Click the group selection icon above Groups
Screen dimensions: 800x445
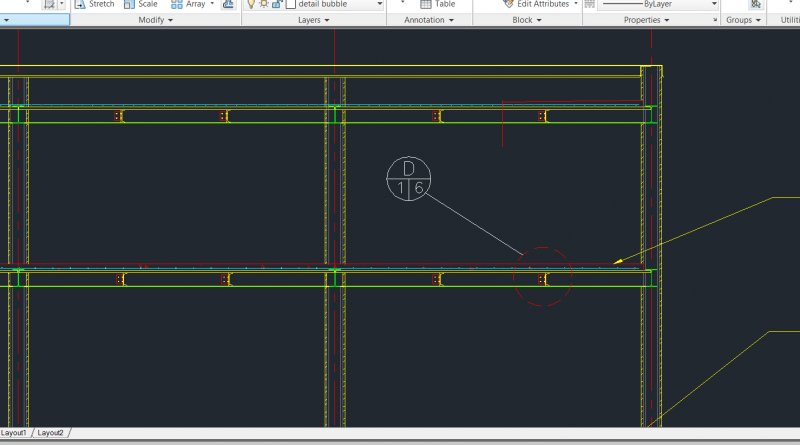[755, 4]
